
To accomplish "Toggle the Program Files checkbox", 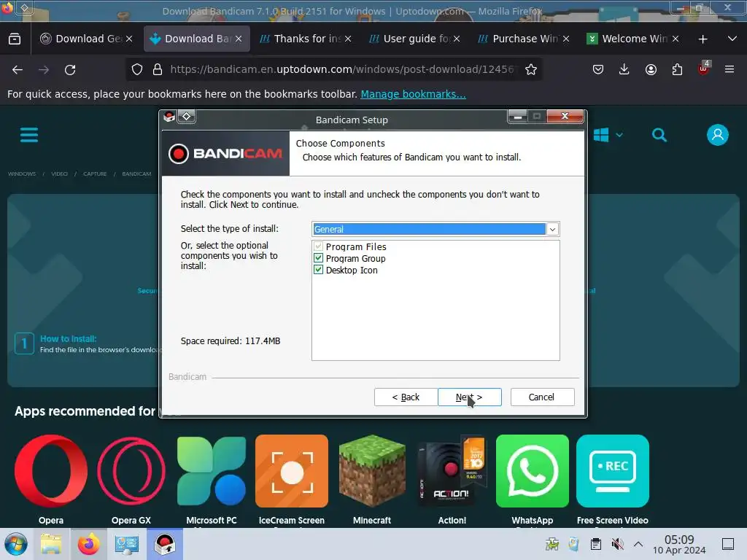I will [318, 246].
